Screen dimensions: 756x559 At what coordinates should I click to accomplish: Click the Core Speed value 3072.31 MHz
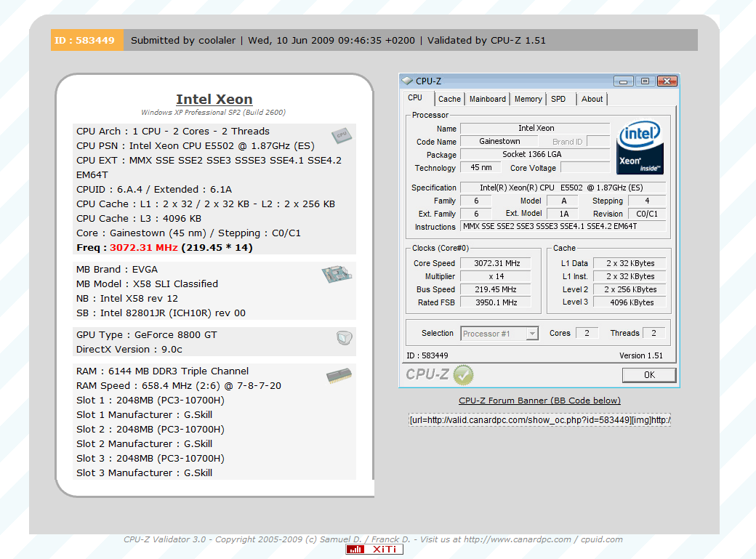(496, 263)
